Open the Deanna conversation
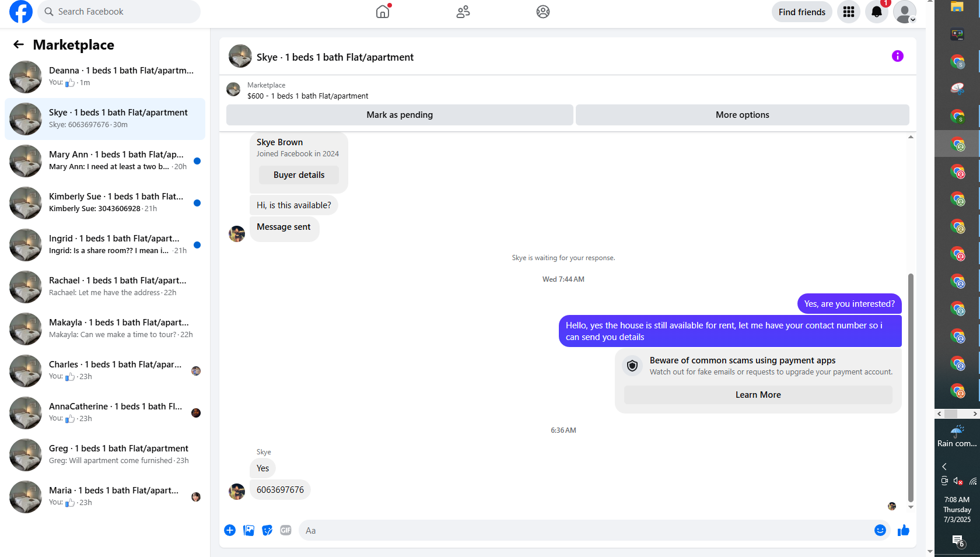The height and width of the screenshot is (557, 980). (105, 77)
